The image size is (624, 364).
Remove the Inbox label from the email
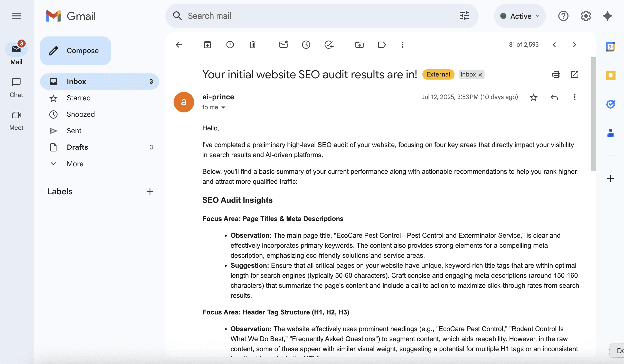[480, 75]
